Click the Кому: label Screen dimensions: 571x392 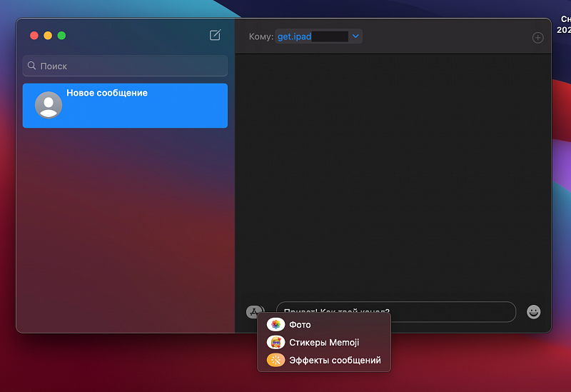261,36
